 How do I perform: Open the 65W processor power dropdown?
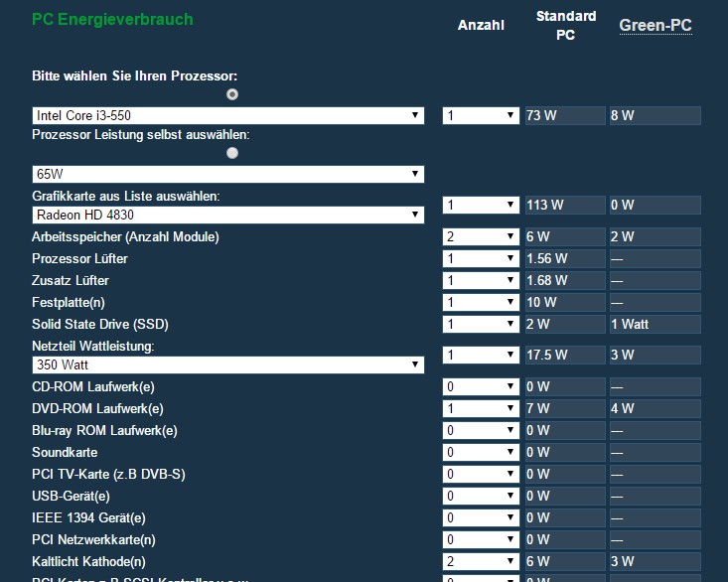pos(227,174)
